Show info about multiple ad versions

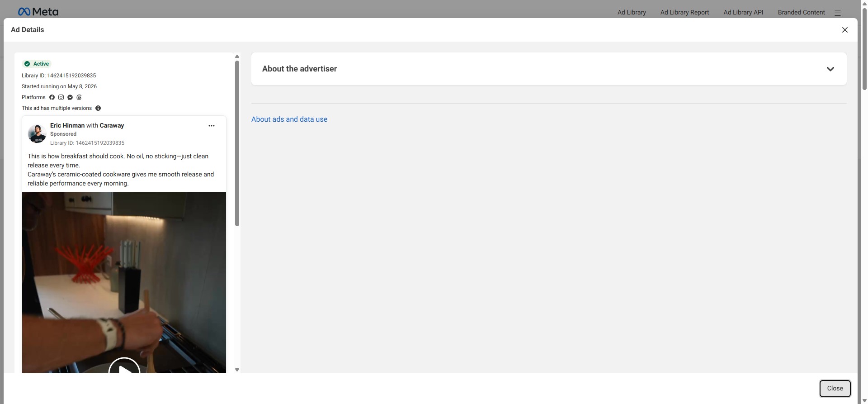[x=98, y=108]
